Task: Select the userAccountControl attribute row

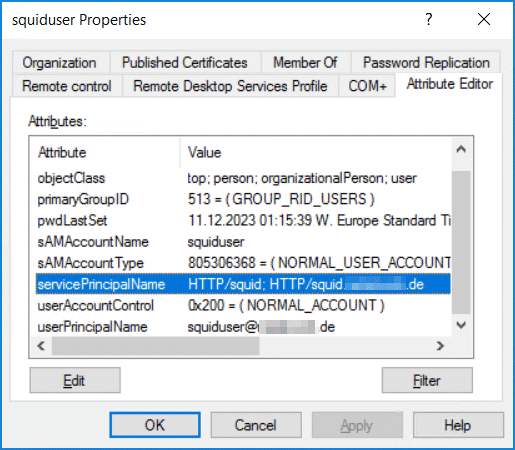Action: click(243, 305)
